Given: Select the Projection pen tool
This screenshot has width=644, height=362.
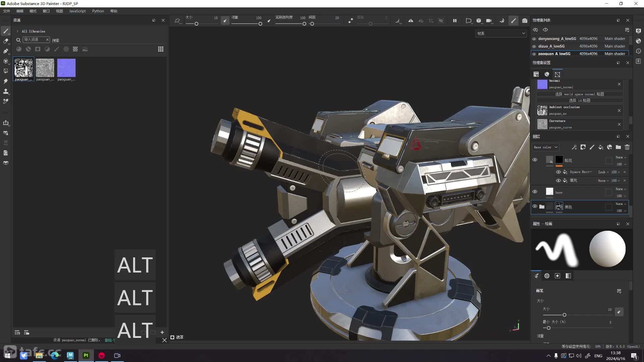Looking at the screenshot, I should pos(6,51).
